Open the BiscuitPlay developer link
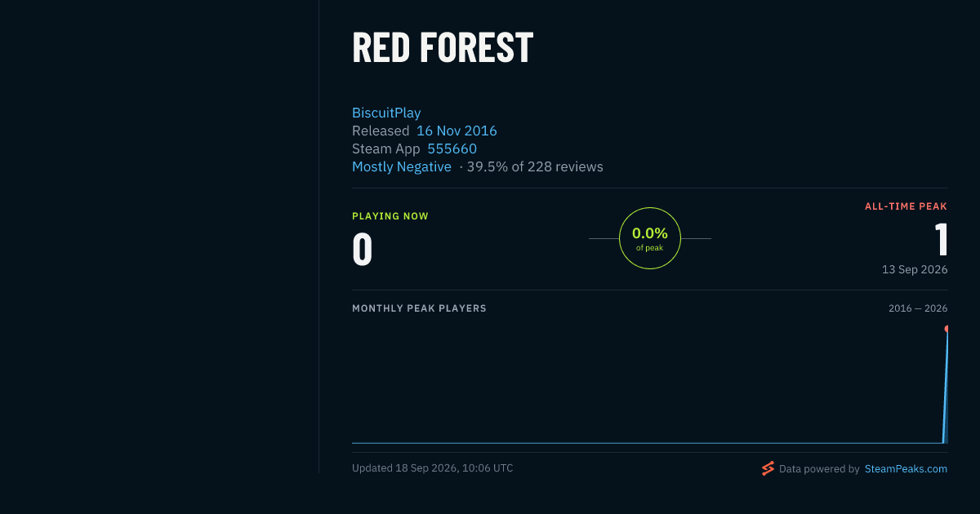The width and height of the screenshot is (980, 514). 386,113
